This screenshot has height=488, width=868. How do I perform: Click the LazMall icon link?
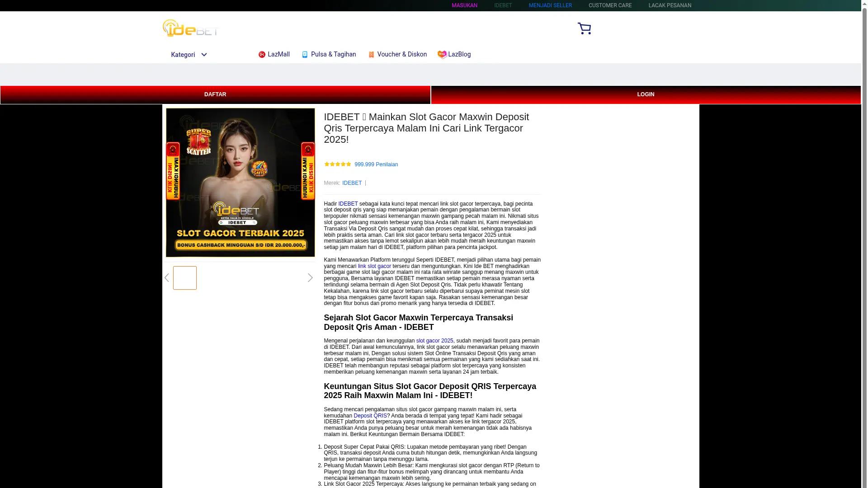click(x=262, y=55)
